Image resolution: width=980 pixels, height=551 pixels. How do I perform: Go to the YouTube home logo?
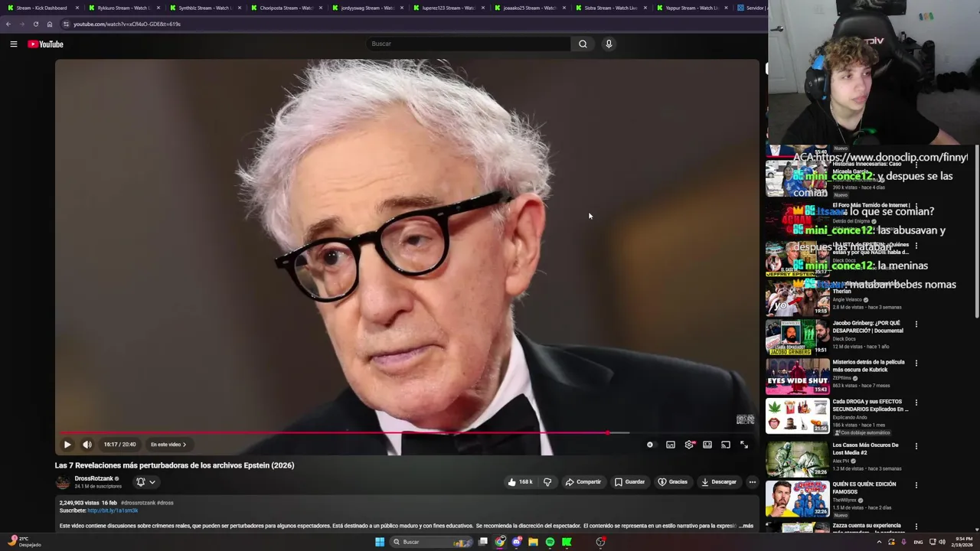45,44
